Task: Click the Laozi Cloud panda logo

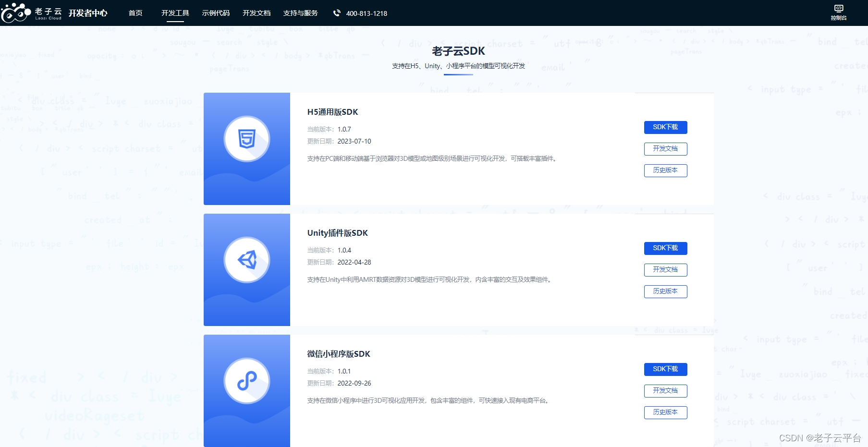Action: coord(32,13)
